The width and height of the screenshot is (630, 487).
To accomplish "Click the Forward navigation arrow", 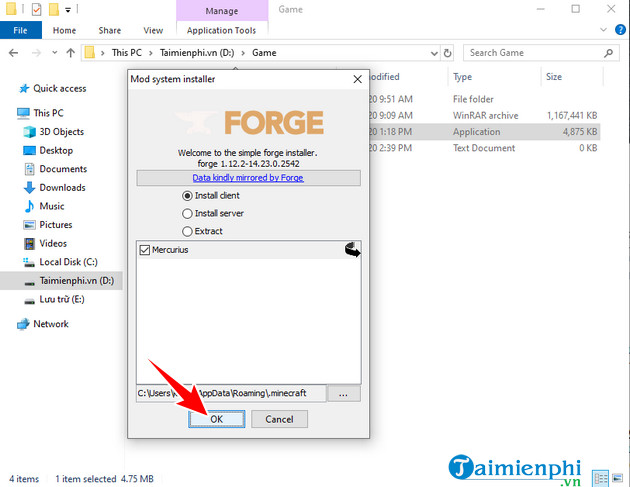I will pos(36,53).
